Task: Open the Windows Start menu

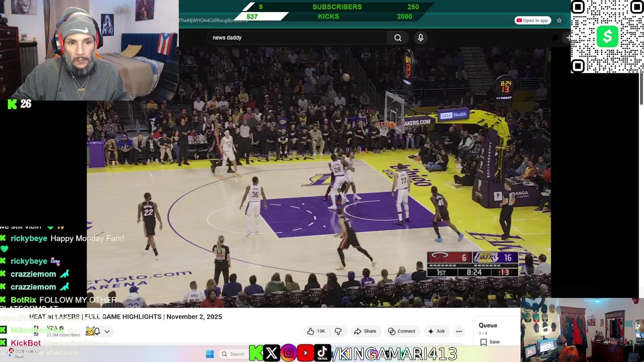Action: (x=210, y=354)
